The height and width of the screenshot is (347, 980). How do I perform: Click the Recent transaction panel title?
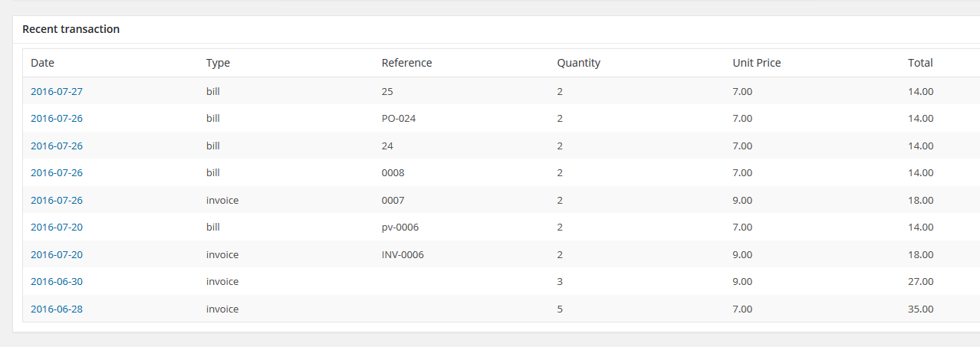click(x=71, y=29)
